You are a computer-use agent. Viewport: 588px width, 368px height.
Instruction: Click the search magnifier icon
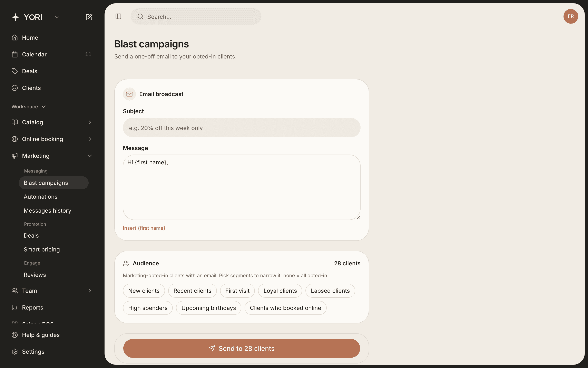(140, 16)
